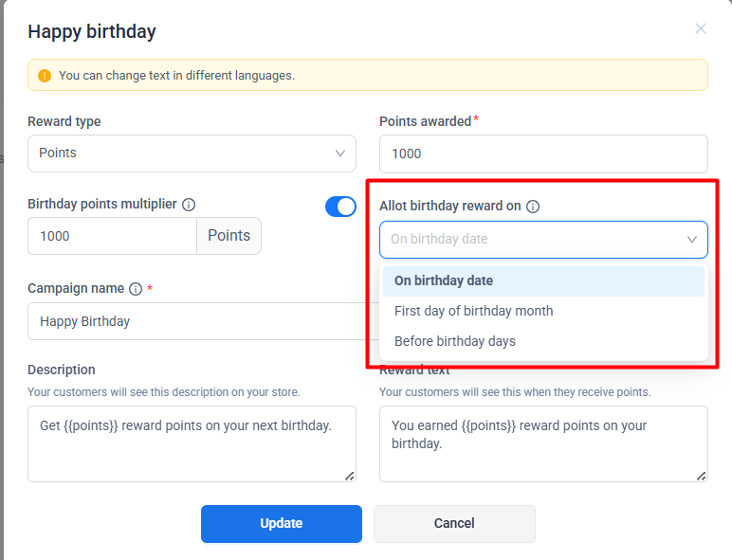Click the Points awarded input field
The width and height of the screenshot is (732, 560).
pyautogui.click(x=543, y=154)
